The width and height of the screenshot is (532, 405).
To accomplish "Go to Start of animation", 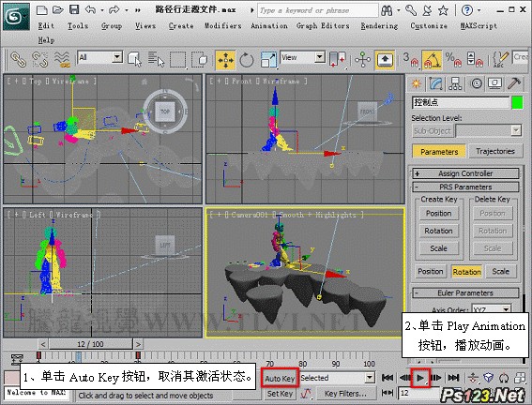I will (388, 378).
